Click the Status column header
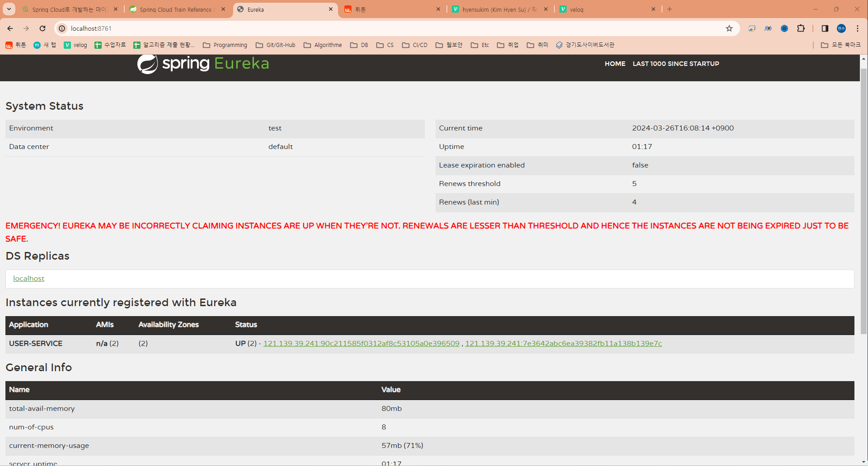 (246, 325)
